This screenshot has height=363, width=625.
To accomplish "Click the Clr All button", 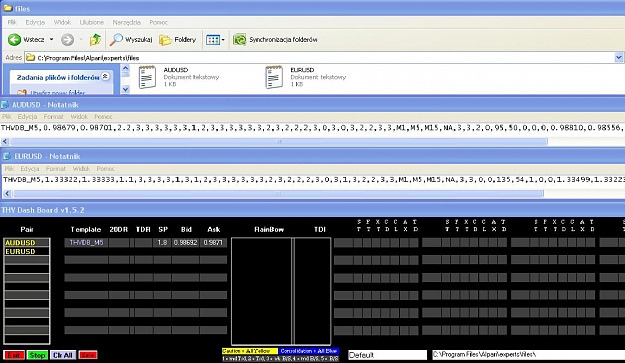I will (63, 355).
